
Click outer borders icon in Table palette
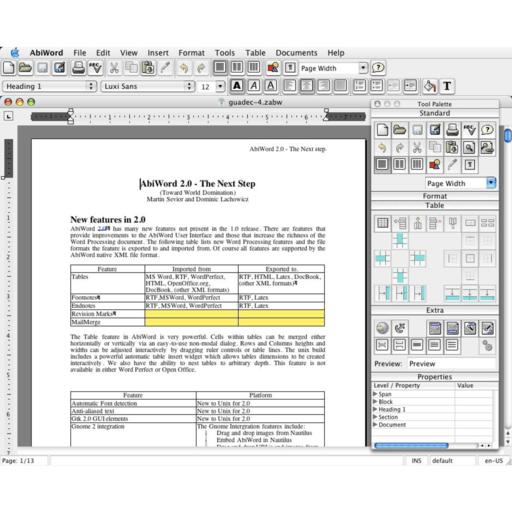point(470,258)
